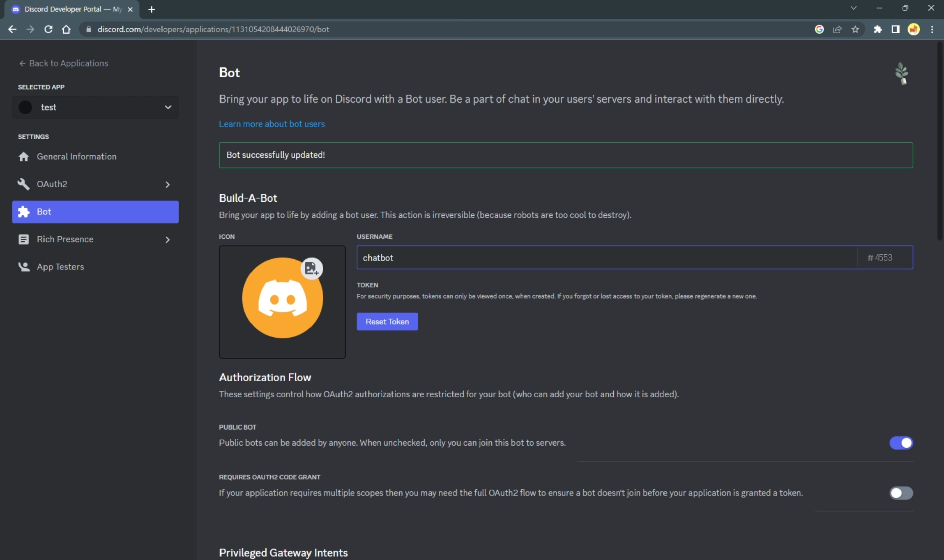Click the General Information home icon
Image resolution: width=944 pixels, height=560 pixels.
tap(23, 156)
